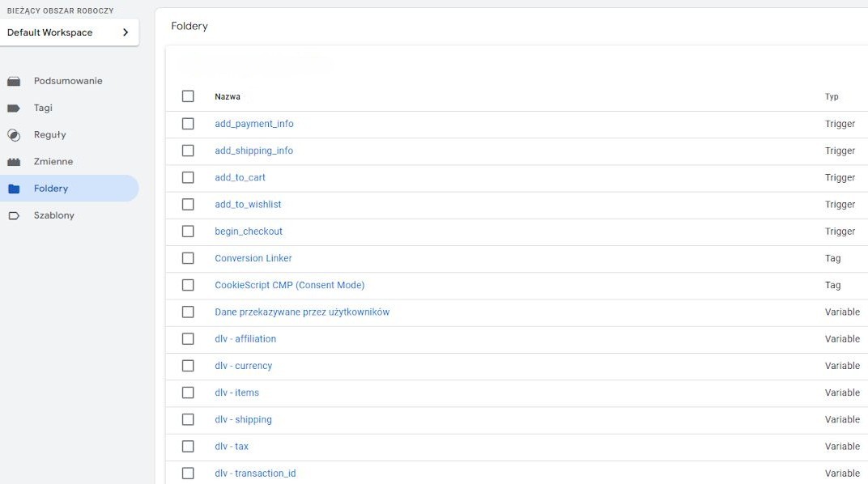Check the dlv - transaction_id checkbox
Screen dimensions: 868x484
pyautogui.click(x=188, y=473)
